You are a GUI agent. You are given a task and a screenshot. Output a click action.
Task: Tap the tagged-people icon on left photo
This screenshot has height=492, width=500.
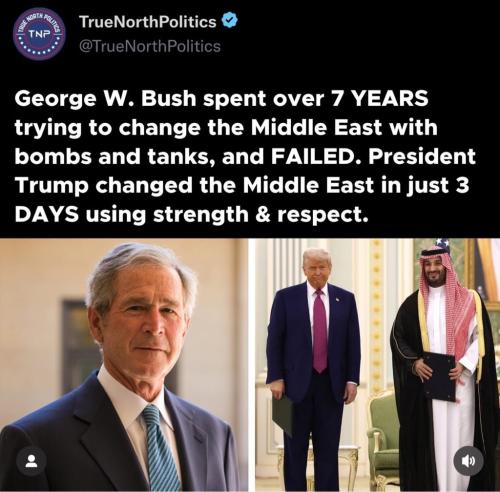click(x=31, y=461)
